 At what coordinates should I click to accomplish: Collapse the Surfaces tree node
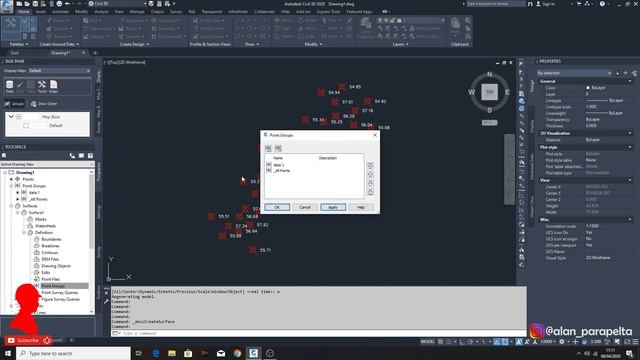(x=11, y=206)
